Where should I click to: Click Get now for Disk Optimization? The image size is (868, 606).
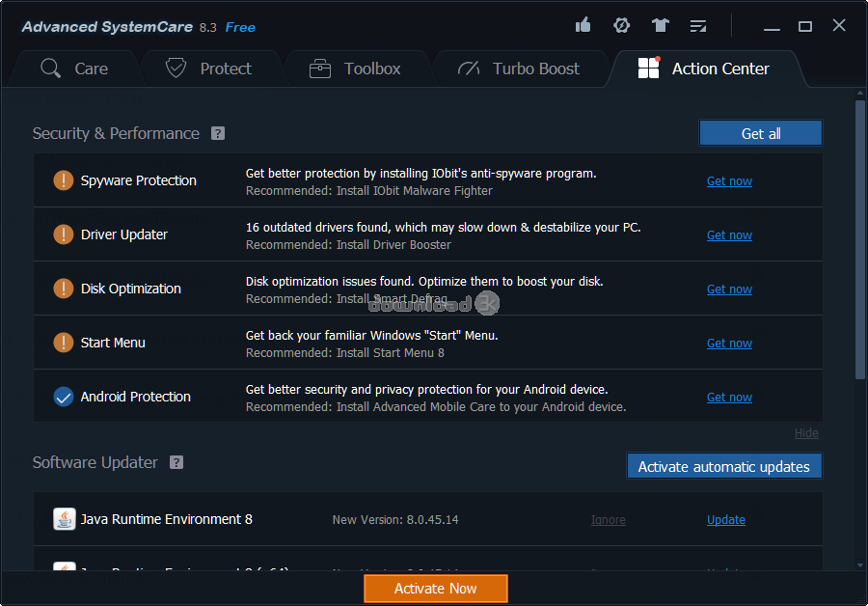click(x=729, y=289)
